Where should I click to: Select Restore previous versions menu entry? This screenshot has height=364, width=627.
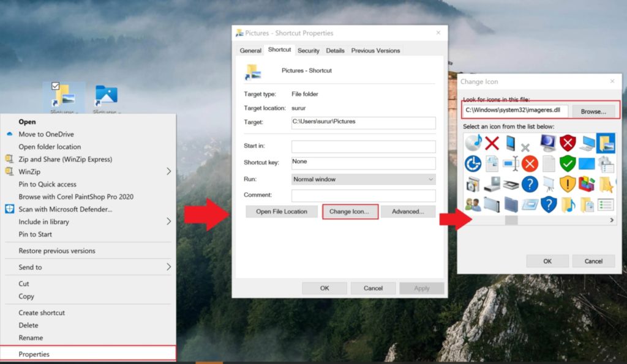click(x=57, y=251)
